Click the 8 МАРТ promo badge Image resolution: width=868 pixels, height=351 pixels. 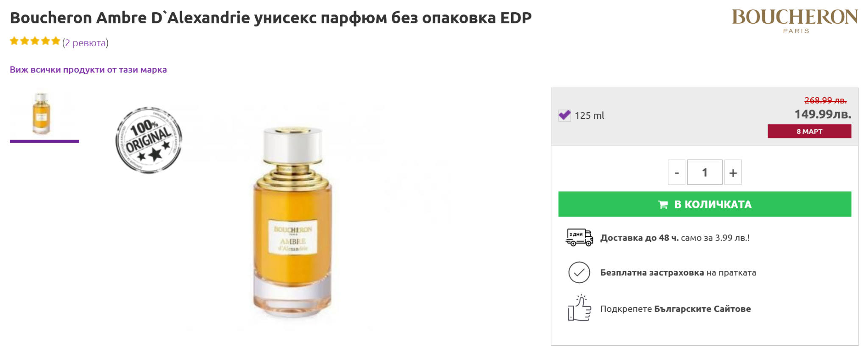click(809, 131)
